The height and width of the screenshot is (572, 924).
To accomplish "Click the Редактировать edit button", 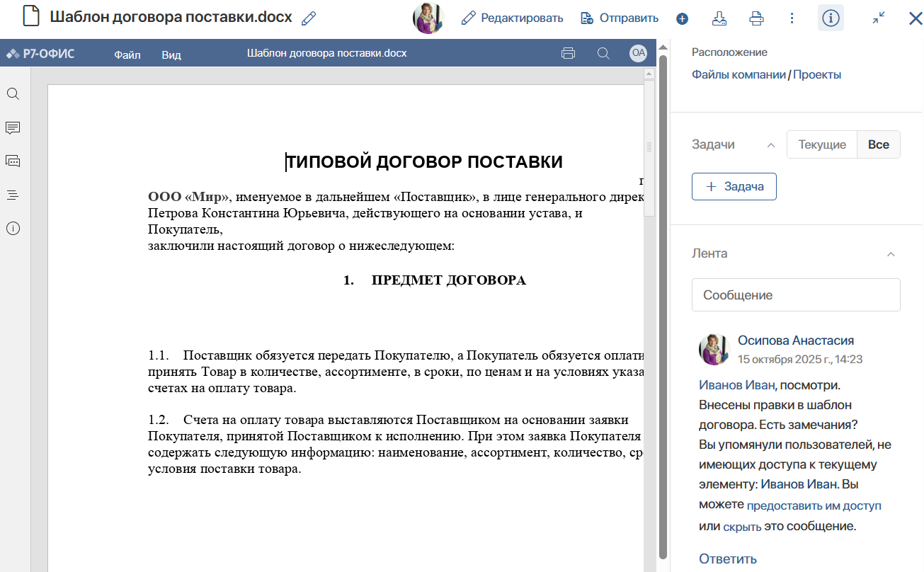I will (x=512, y=18).
